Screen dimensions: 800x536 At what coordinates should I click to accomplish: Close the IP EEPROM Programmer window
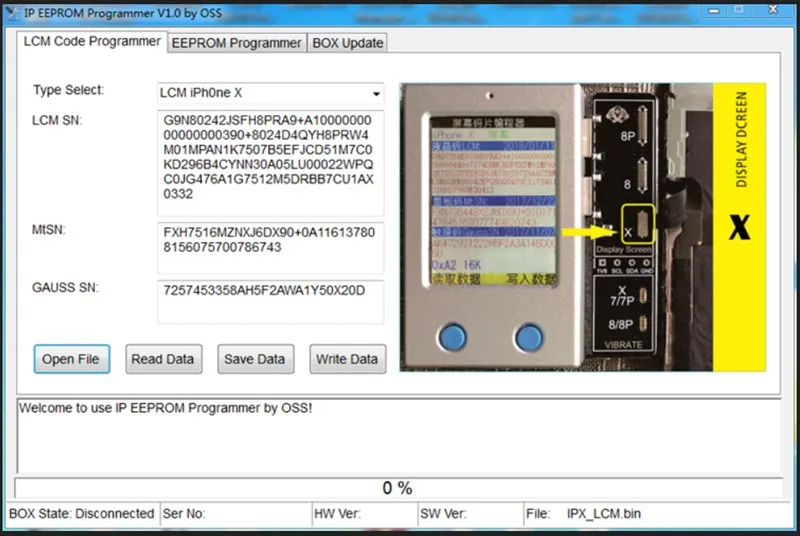click(773, 10)
